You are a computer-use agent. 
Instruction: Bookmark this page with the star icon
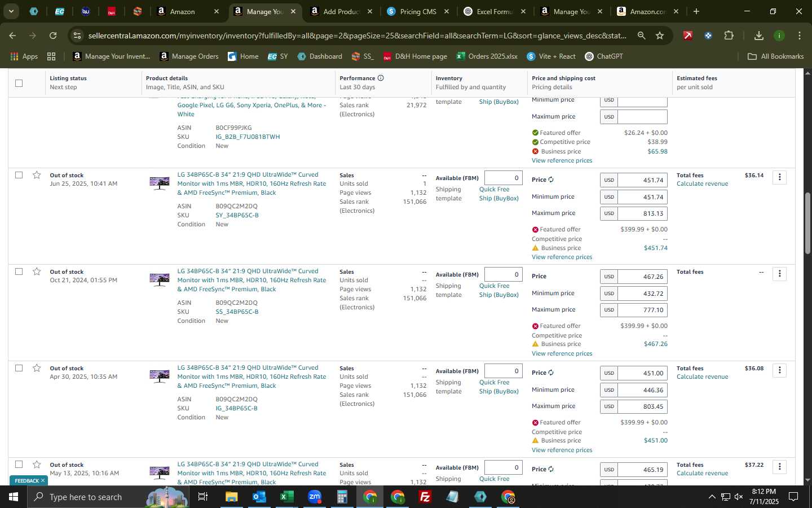coord(660,36)
